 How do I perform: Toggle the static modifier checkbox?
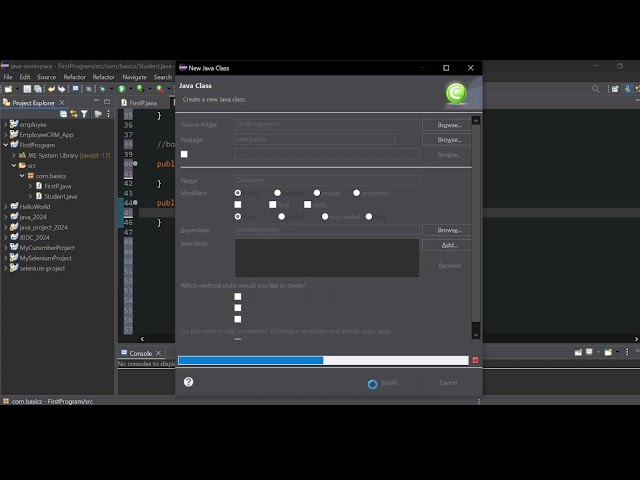307,204
